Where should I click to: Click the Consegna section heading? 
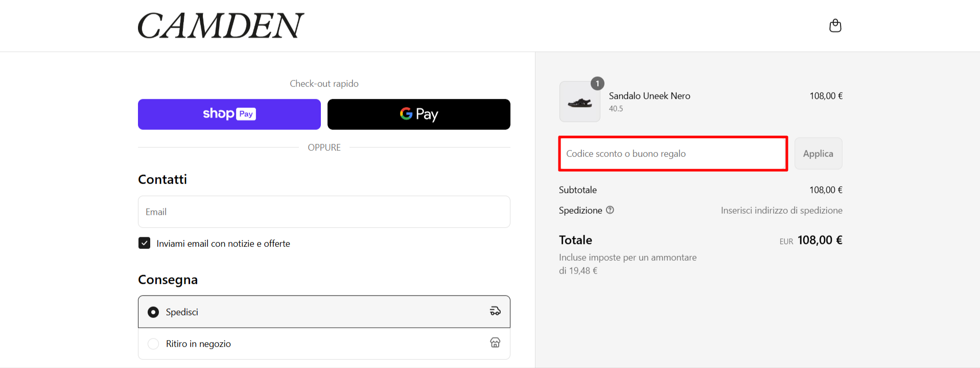pos(168,280)
